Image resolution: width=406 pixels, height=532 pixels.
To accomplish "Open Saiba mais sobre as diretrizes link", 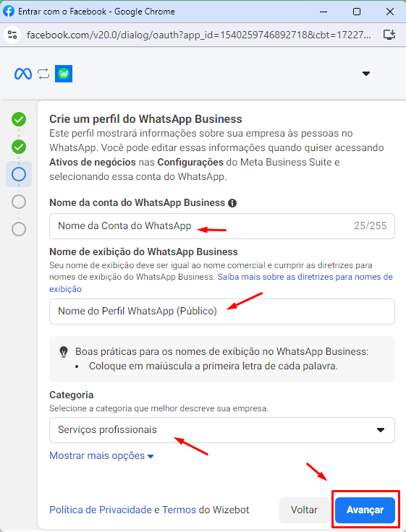I will [221, 283].
